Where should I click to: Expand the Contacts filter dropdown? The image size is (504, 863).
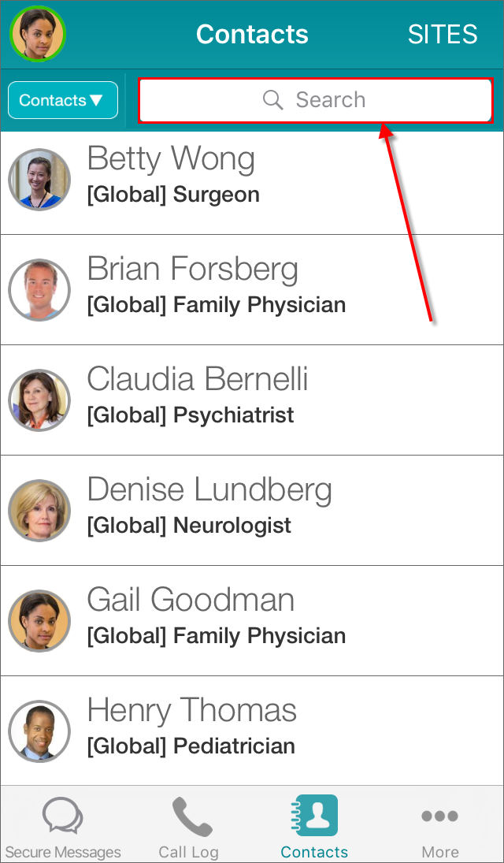63,100
